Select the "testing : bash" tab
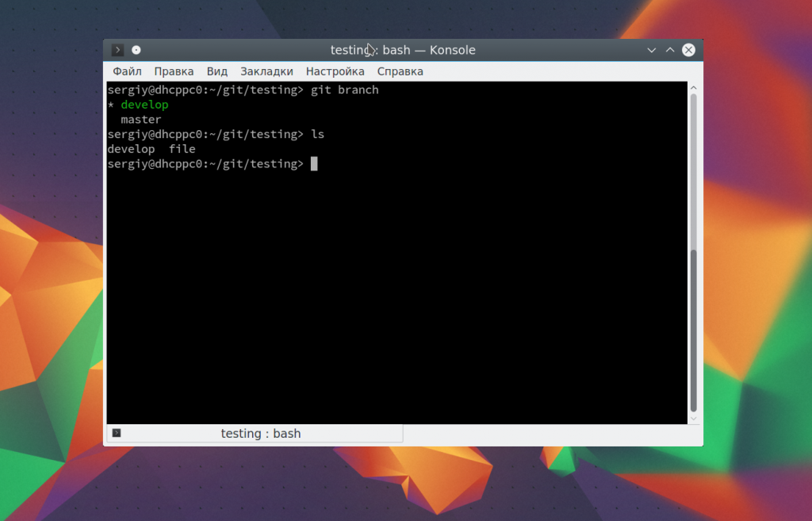The height and width of the screenshot is (521, 812). click(x=260, y=434)
